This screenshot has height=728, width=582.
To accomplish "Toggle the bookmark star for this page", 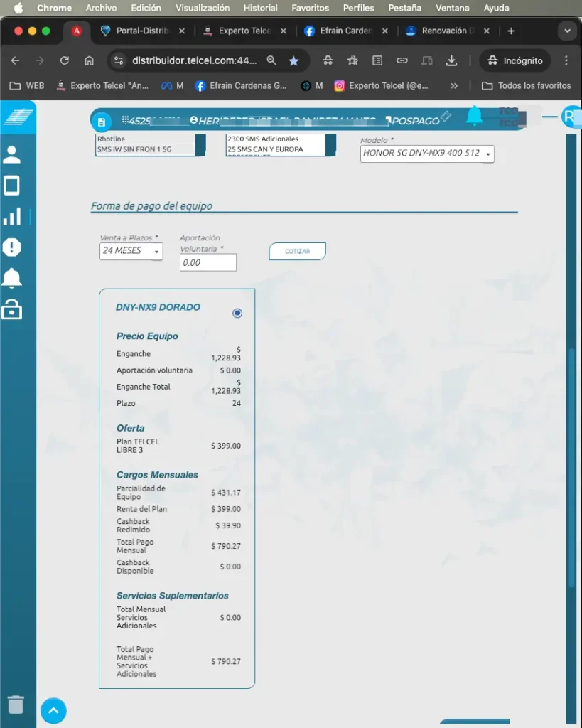I will click(x=293, y=61).
